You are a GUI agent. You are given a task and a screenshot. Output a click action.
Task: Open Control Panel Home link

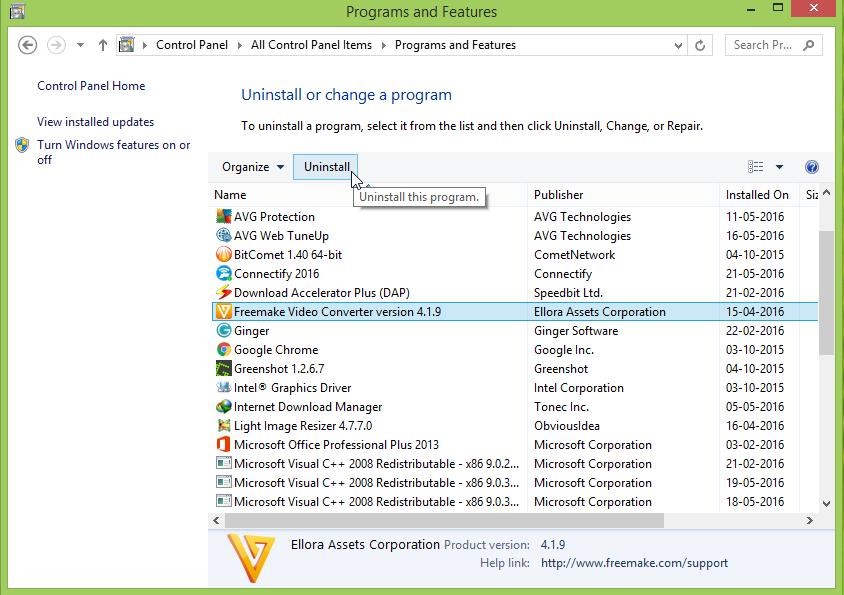91,86
